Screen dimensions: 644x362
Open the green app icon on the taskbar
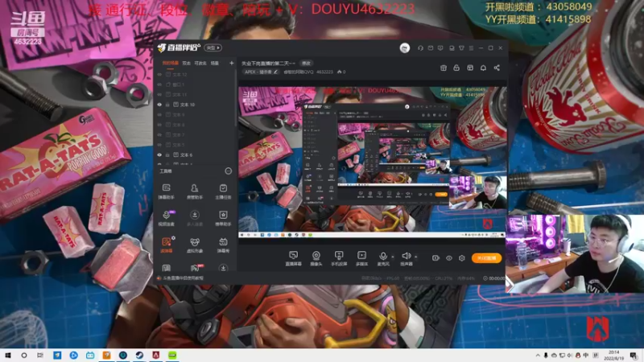[x=172, y=356]
